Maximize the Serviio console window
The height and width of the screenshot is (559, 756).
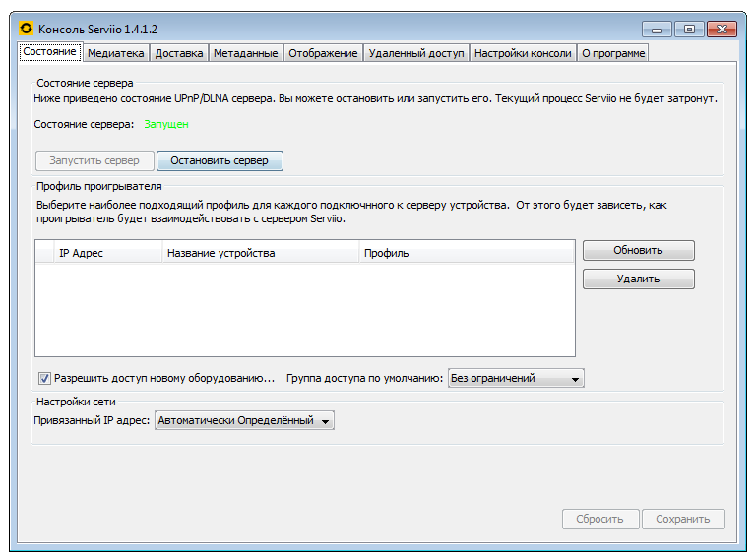click(689, 30)
